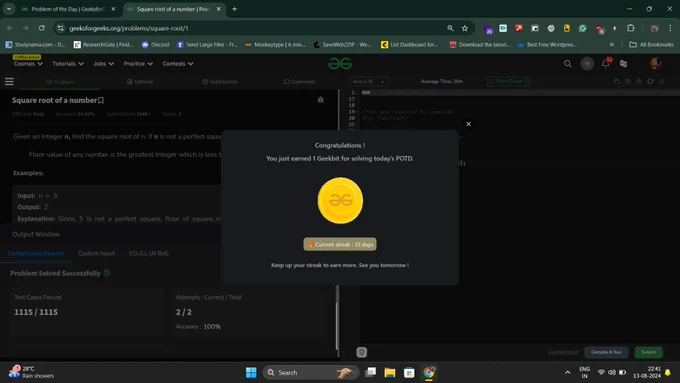
Task: Open the GeeksforGeeks logo home link
Action: [x=340, y=64]
